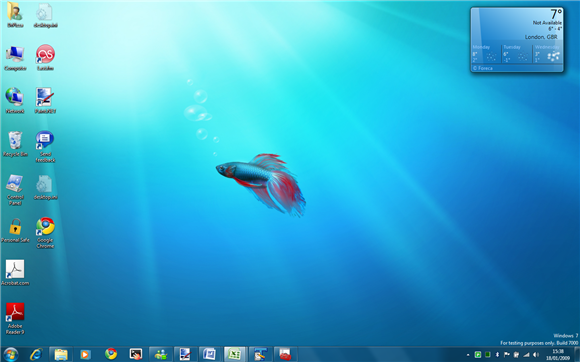Open the text tool app in taskbar
This screenshot has height=362, width=580.
click(x=260, y=355)
